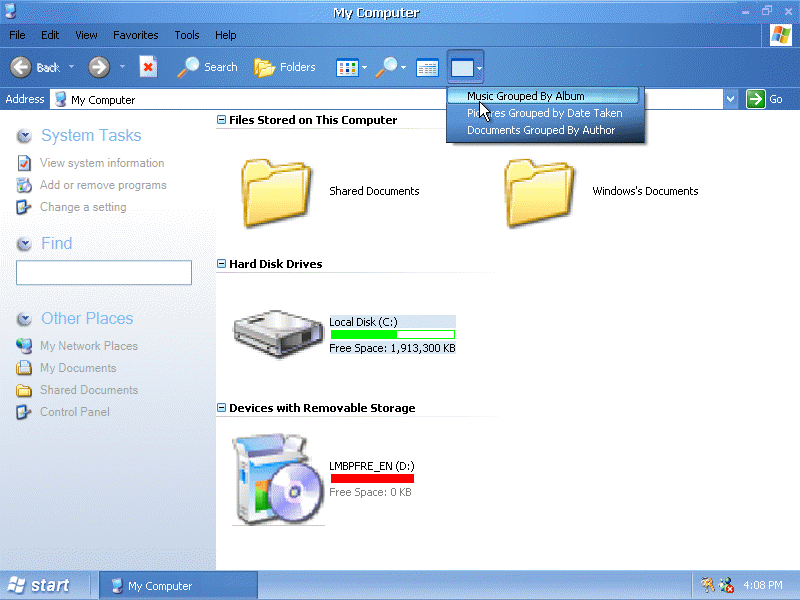
Task: Click the highlighted blank window toolbar icon
Action: coord(462,67)
